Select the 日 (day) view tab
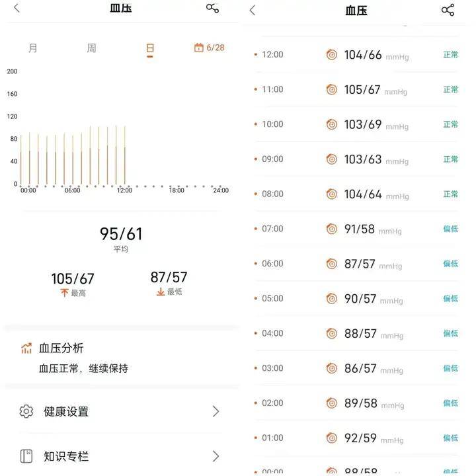 [150, 48]
